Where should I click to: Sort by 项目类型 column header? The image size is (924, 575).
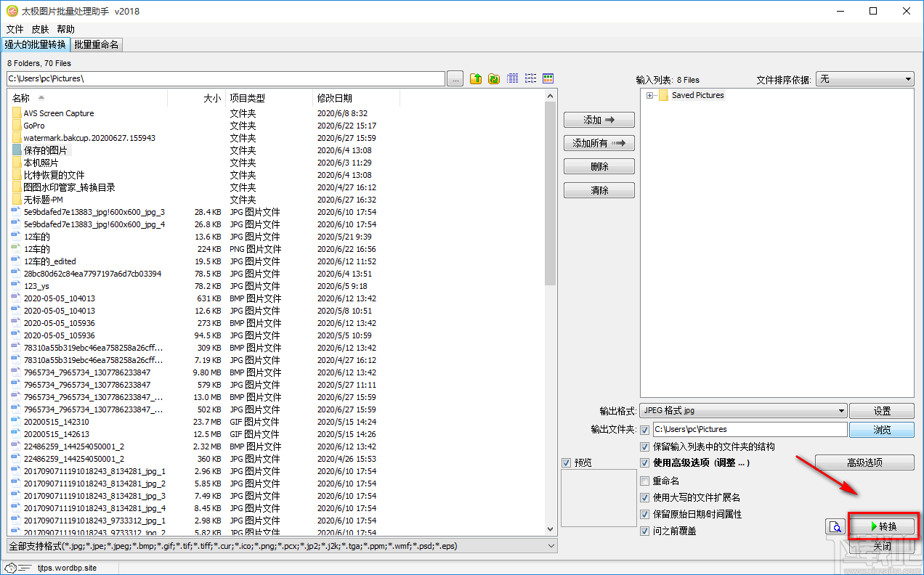click(x=269, y=98)
